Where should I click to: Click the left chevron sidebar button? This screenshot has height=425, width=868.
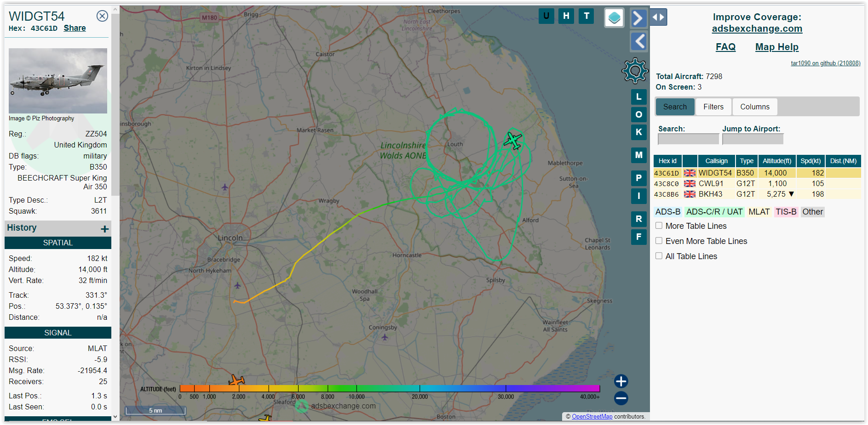click(x=638, y=41)
